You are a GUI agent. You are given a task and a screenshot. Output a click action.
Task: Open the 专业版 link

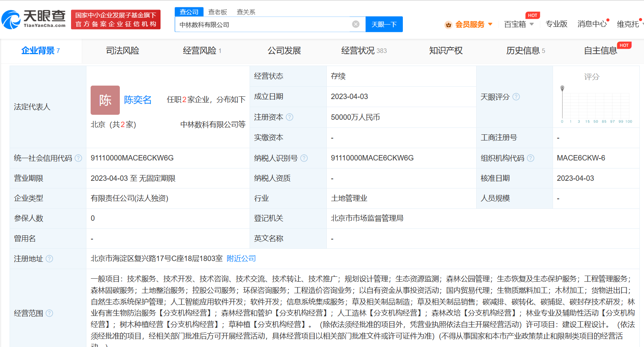pos(556,24)
